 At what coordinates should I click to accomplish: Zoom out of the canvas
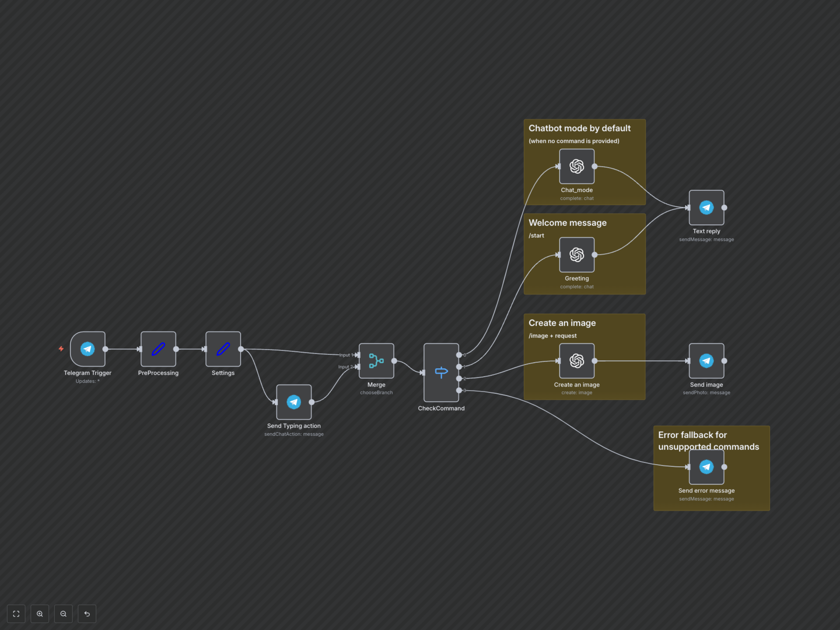63,614
